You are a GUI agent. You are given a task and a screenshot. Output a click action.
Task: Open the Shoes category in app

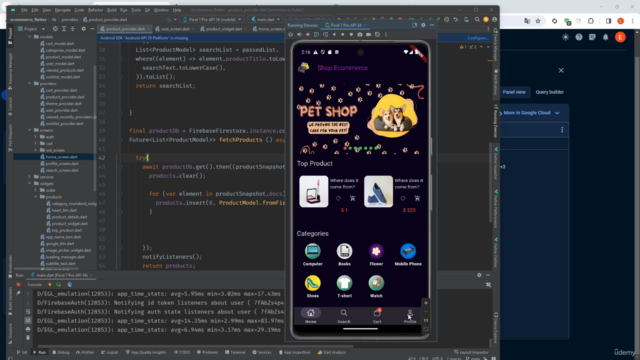click(x=313, y=286)
